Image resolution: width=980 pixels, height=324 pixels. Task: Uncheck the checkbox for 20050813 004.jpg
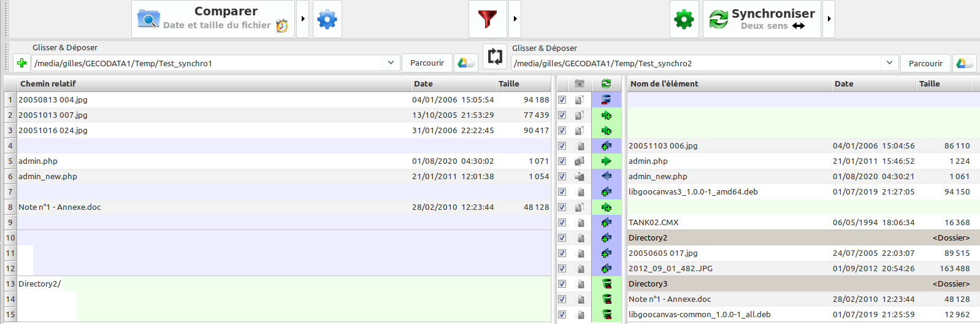pos(562,99)
